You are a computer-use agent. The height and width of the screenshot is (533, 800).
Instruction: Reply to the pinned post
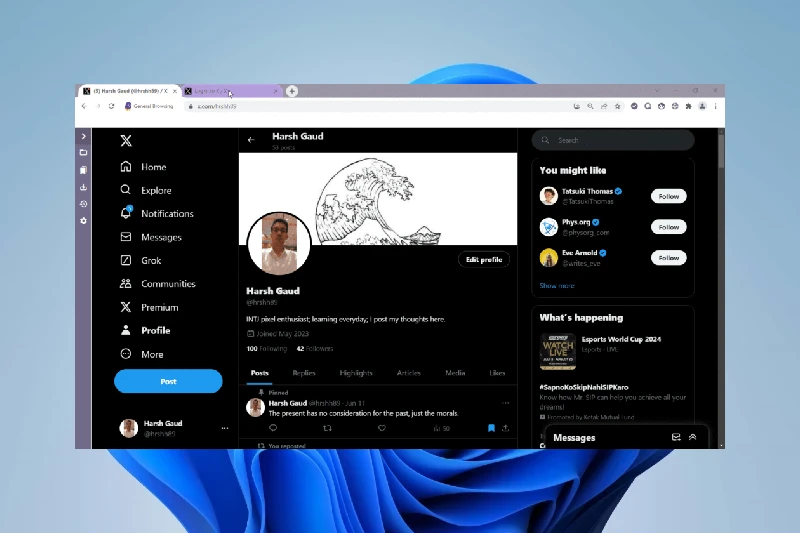[x=273, y=428]
